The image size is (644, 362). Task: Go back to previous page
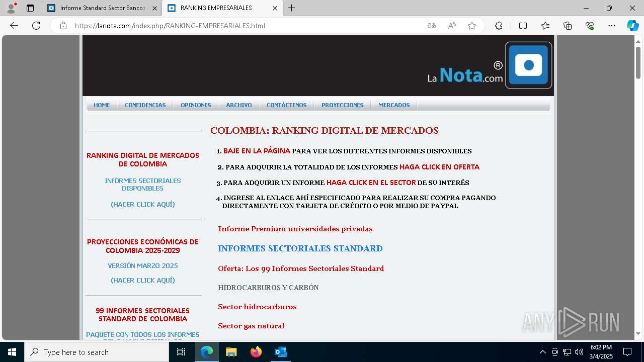point(14,26)
